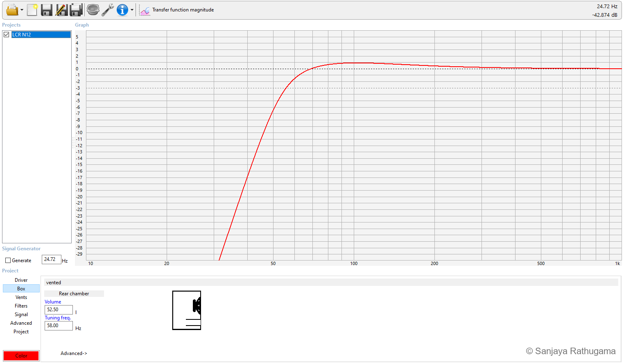Click the Rear chamber header
Screen dimensions: 624x364
click(74, 294)
